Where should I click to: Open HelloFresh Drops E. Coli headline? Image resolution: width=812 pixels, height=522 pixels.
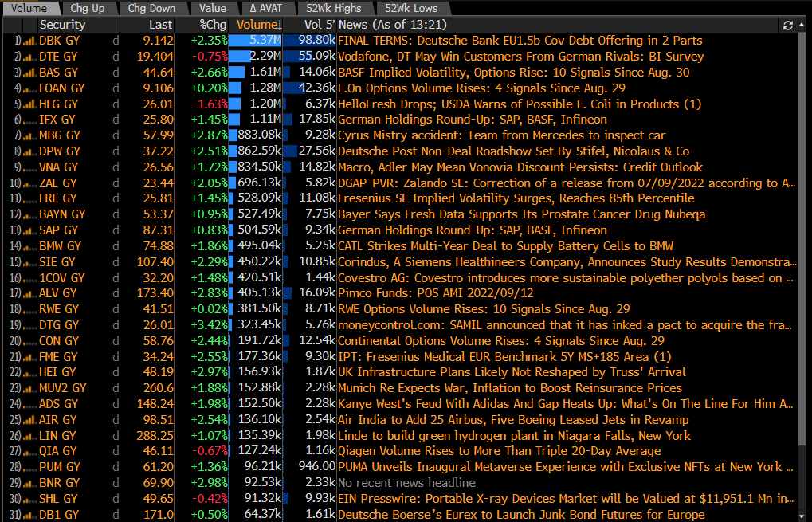520,104
